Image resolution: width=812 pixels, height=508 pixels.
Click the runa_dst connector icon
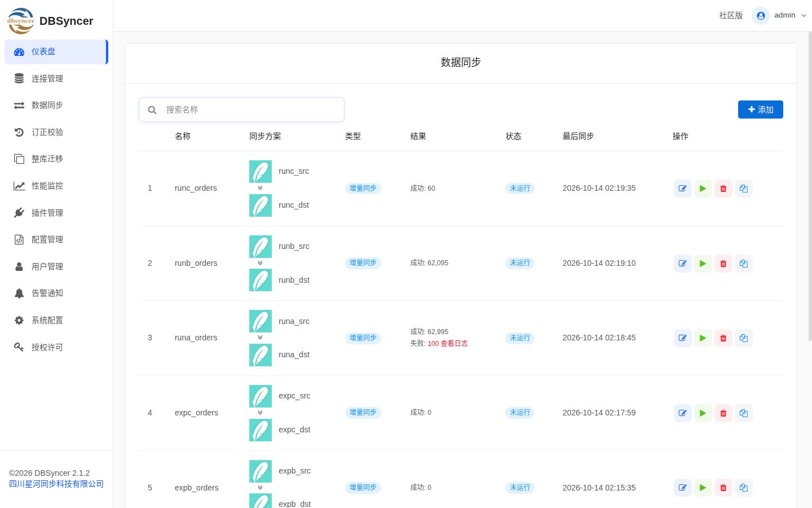point(261,355)
